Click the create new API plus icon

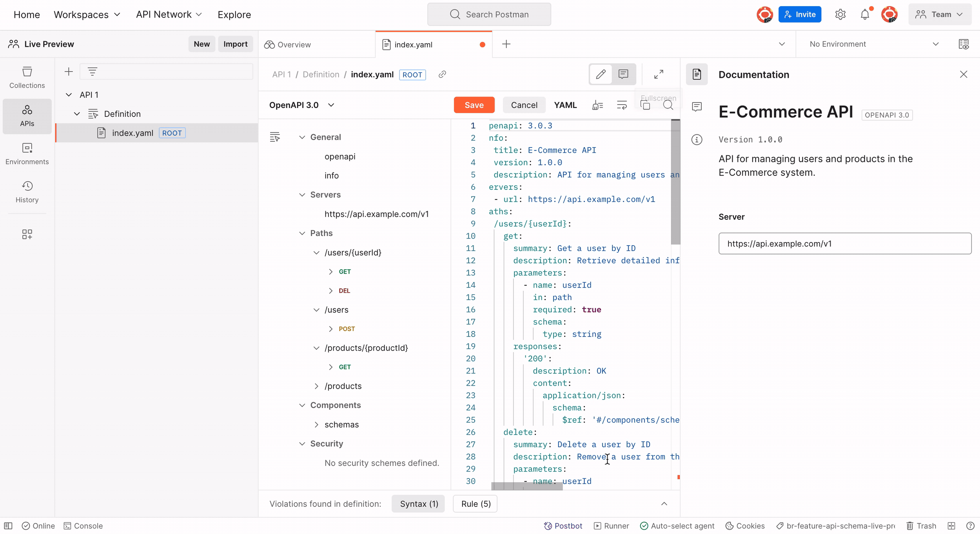point(69,71)
